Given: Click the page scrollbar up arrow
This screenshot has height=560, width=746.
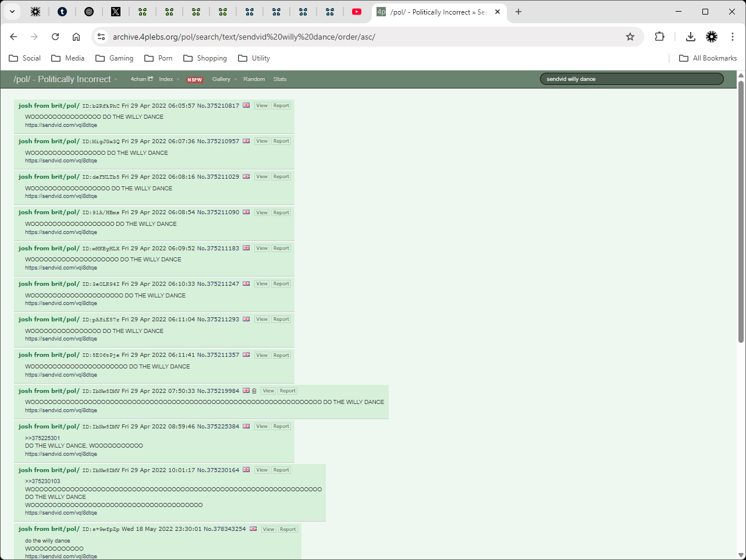Looking at the screenshot, I should (x=741, y=75).
